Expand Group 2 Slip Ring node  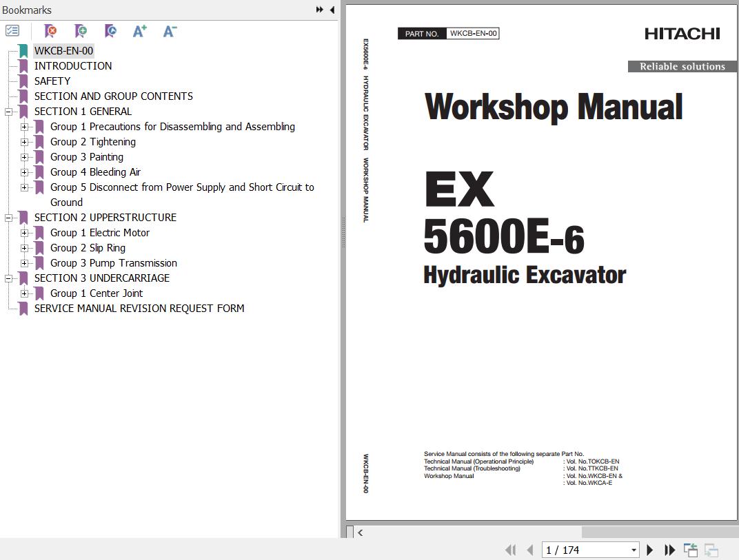(x=24, y=248)
